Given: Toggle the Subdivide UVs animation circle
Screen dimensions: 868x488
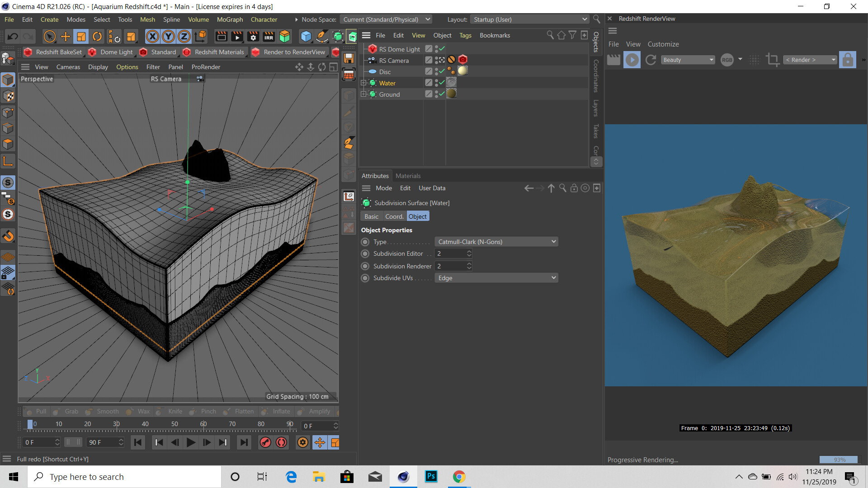Looking at the screenshot, I should pyautogui.click(x=365, y=278).
